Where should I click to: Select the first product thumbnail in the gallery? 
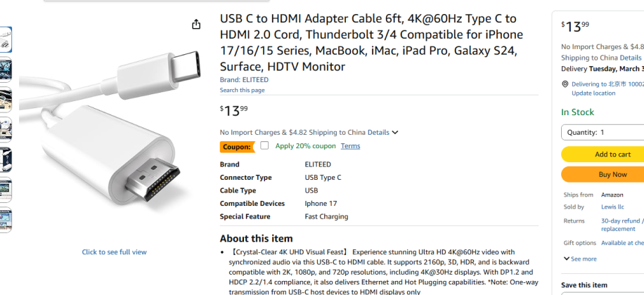click(5, 39)
